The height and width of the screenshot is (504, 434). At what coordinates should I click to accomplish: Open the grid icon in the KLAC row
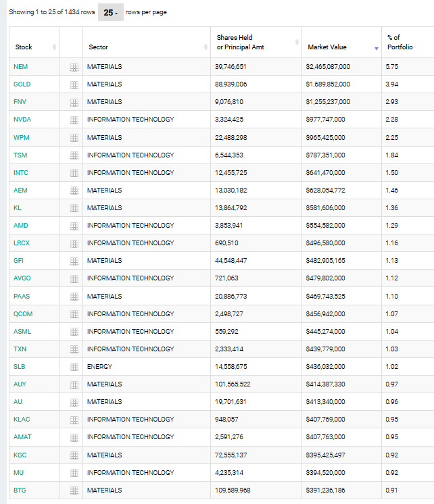(74, 420)
